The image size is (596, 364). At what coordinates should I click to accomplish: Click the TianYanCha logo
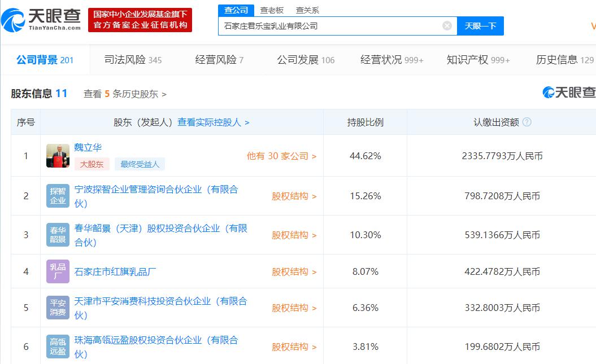pyautogui.click(x=41, y=20)
